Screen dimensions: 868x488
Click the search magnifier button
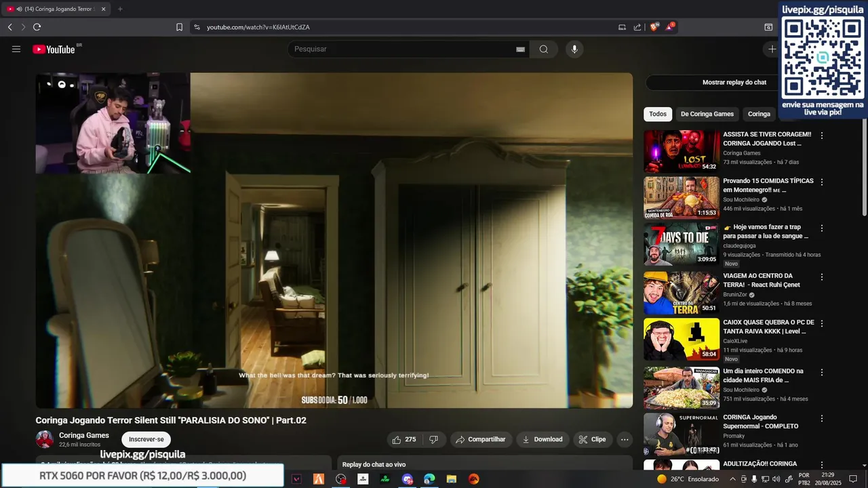[544, 49]
